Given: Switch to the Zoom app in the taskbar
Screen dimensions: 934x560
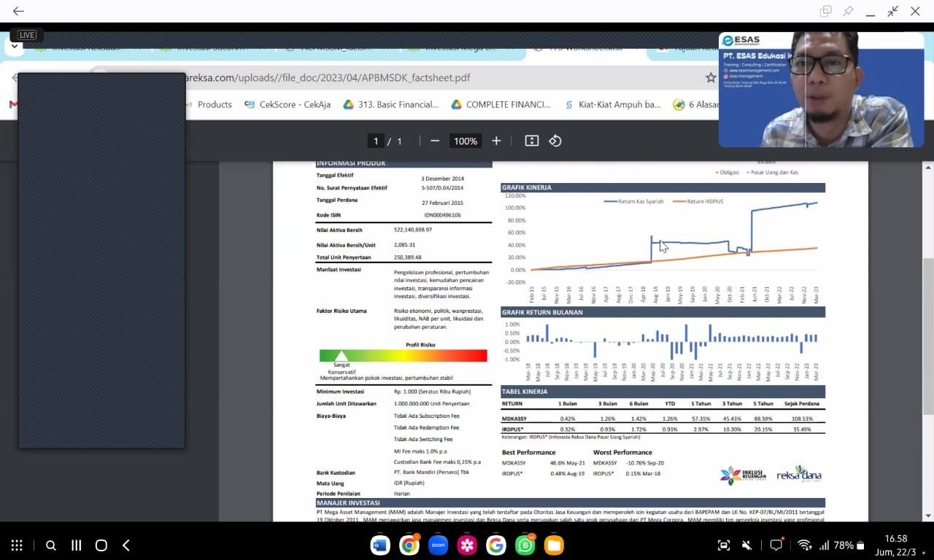Looking at the screenshot, I should (438, 545).
